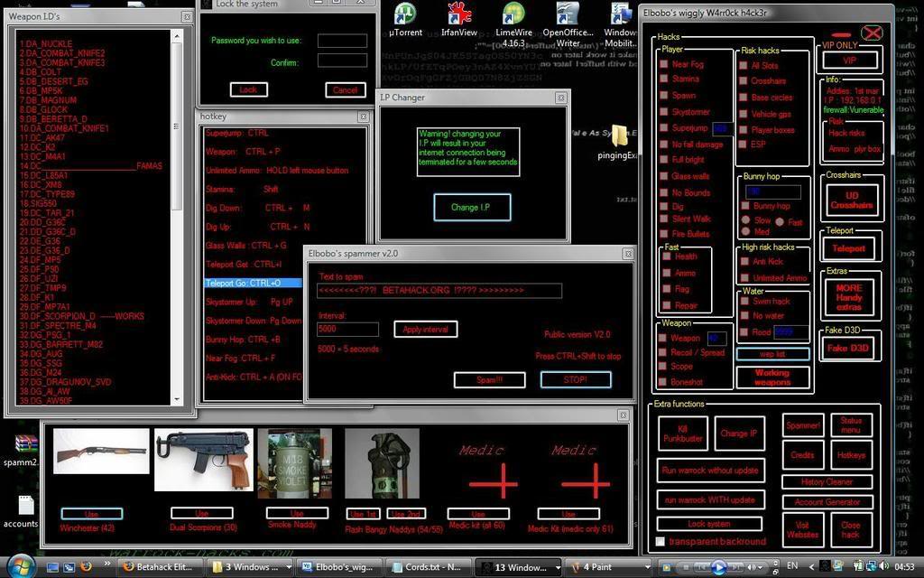Click the Interval value field in spammer
The image size is (924, 578).
click(347, 329)
